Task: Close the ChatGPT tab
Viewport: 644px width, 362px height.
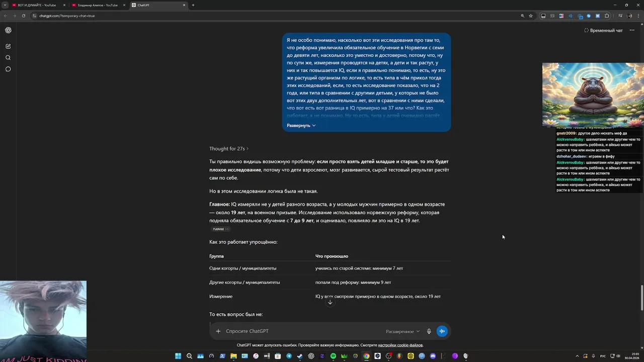Action: 184,5
